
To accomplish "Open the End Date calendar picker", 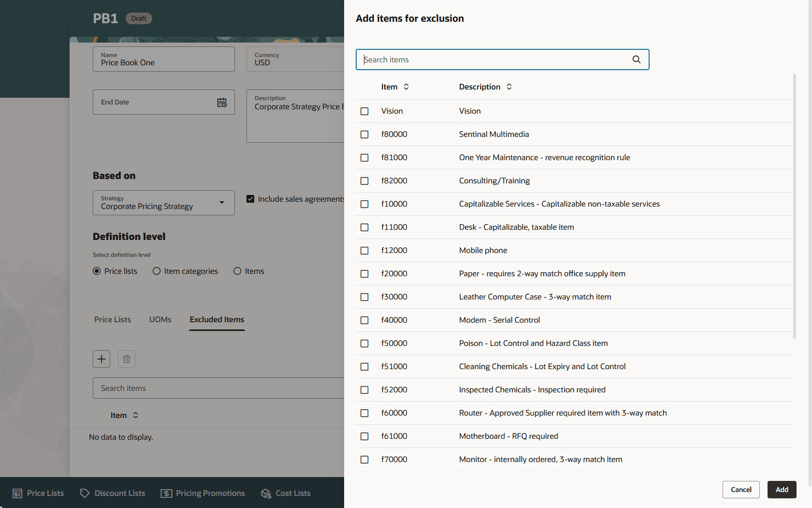I will (x=222, y=102).
